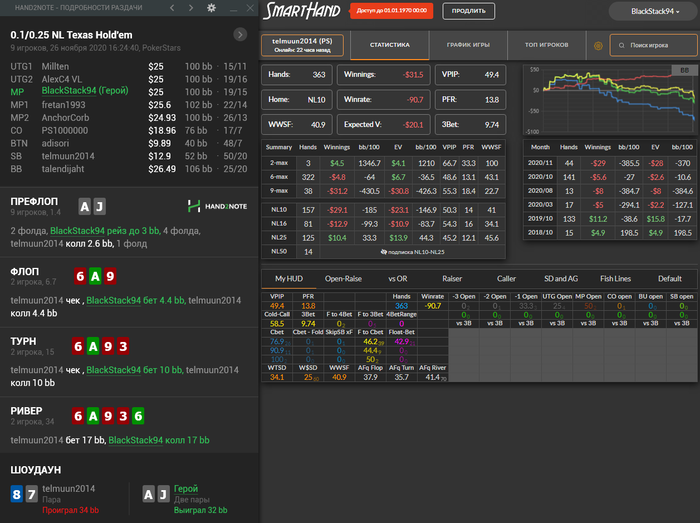Viewport: 700px width, 523px height.
Task: Click the preflop hero J card
Action: pos(100,206)
